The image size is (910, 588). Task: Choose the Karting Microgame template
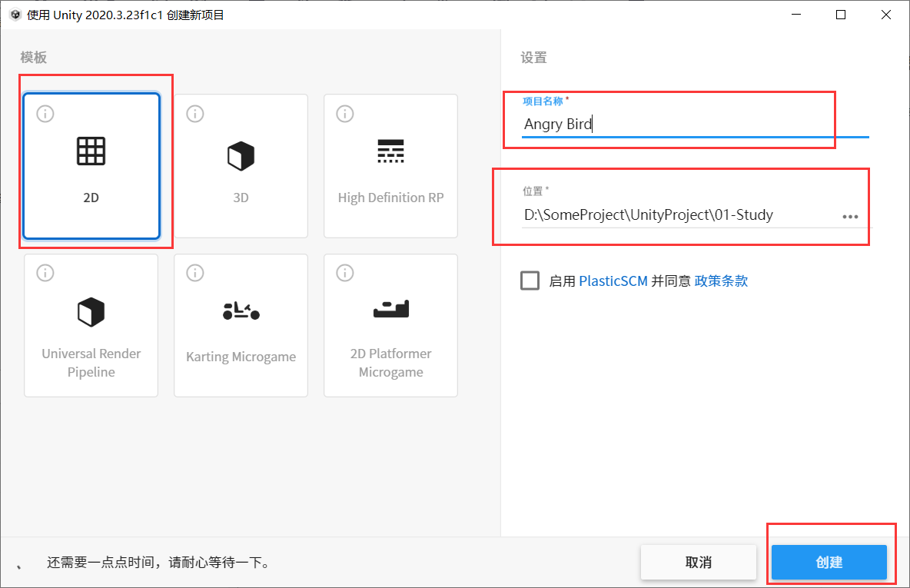(241, 326)
